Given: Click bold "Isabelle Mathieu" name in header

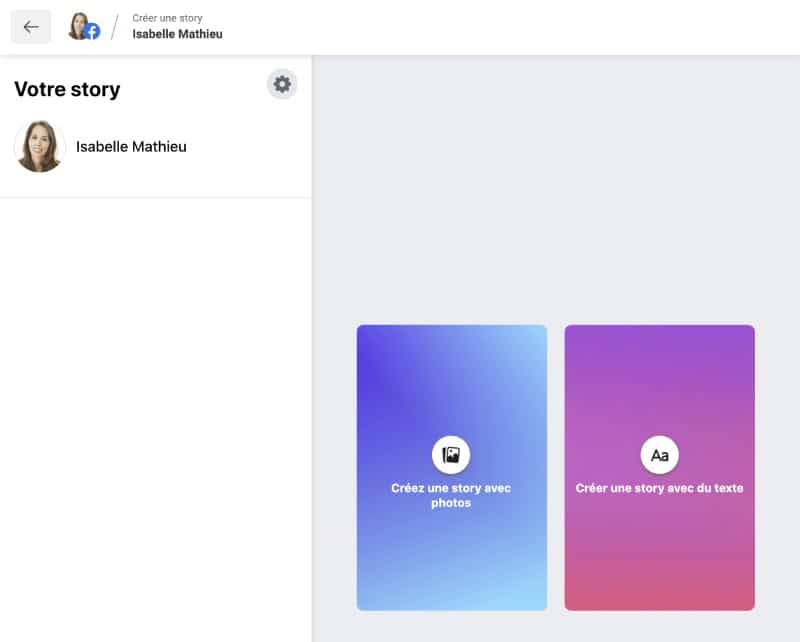Looking at the screenshot, I should (x=177, y=34).
